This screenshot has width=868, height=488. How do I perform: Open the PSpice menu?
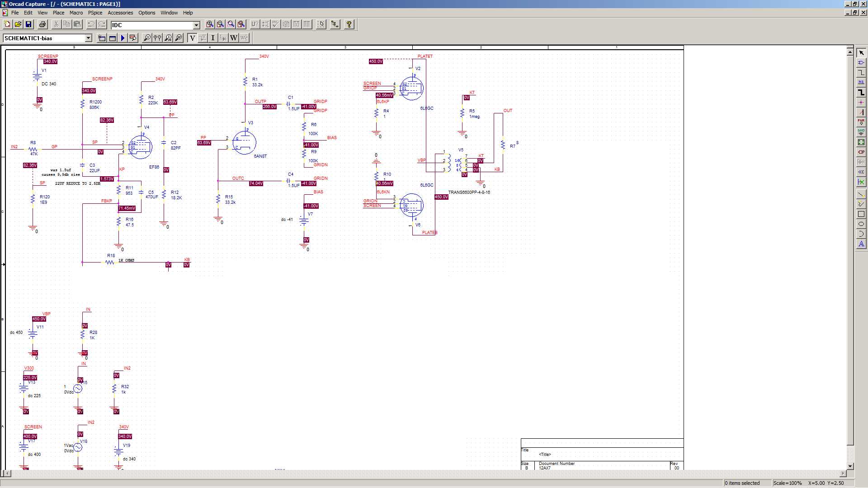[x=95, y=13]
